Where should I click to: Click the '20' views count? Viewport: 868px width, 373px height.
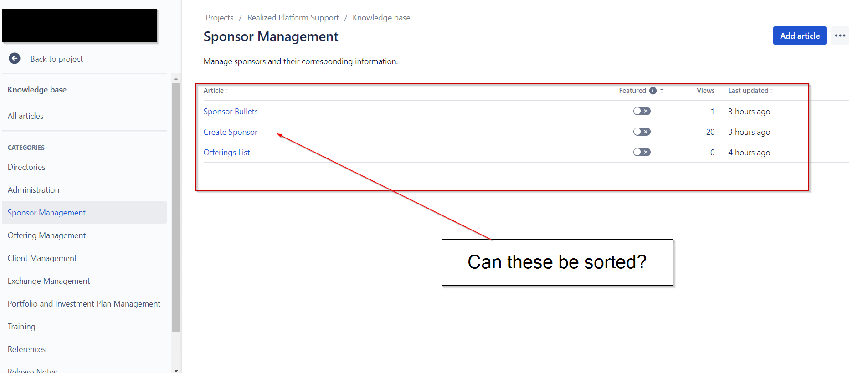point(710,132)
